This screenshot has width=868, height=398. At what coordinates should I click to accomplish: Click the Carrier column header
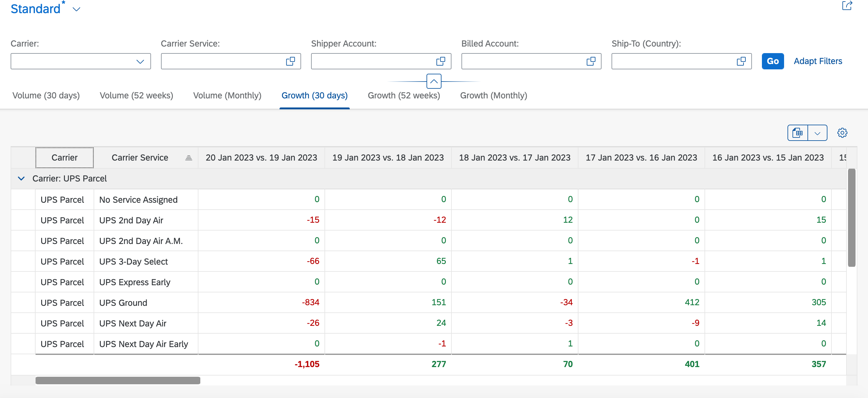pyautogui.click(x=64, y=157)
